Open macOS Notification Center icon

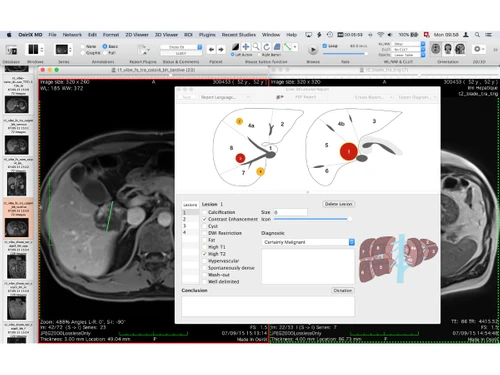(x=489, y=35)
